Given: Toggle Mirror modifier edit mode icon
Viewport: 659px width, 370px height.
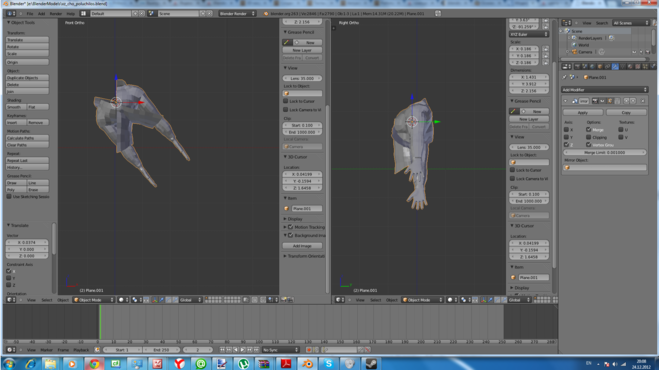Looking at the screenshot, I should (x=610, y=101).
